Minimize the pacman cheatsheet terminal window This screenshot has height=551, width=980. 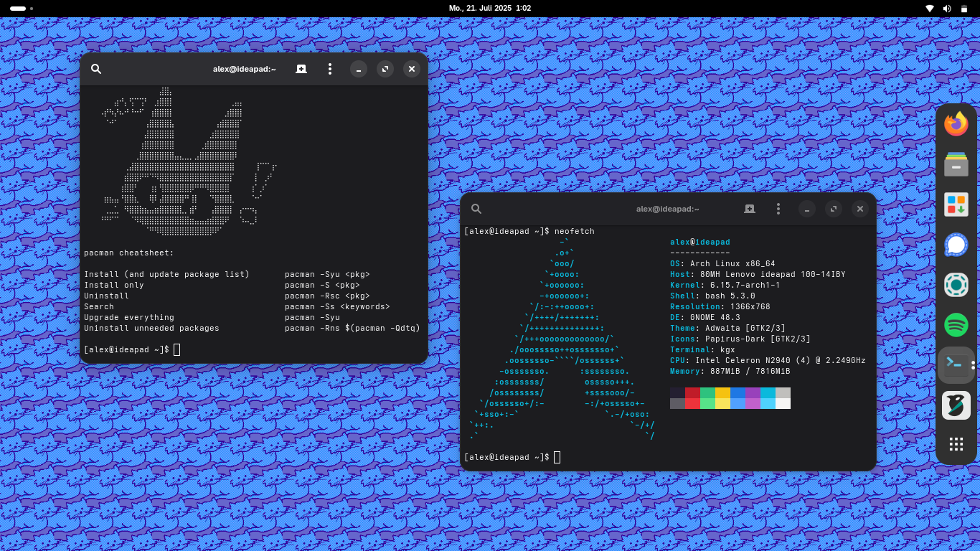(x=359, y=69)
